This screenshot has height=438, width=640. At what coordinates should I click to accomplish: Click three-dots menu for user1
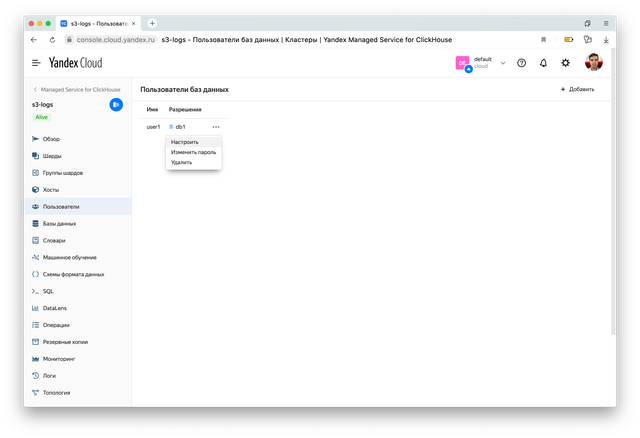click(216, 127)
